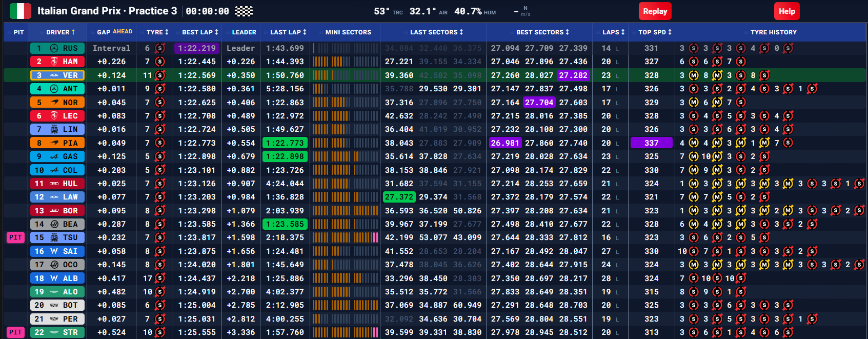Click the PIT badge next to TSU
The width and height of the screenshot is (868, 339).
(x=15, y=237)
